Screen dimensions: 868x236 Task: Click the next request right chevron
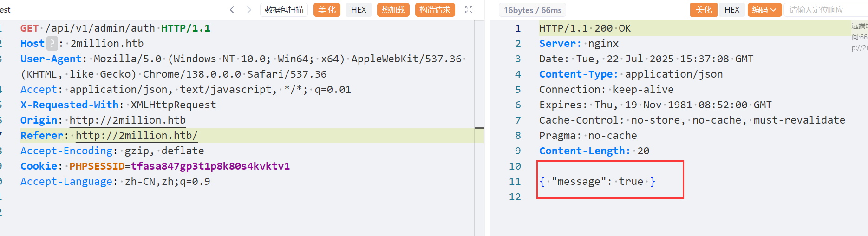coord(249,10)
